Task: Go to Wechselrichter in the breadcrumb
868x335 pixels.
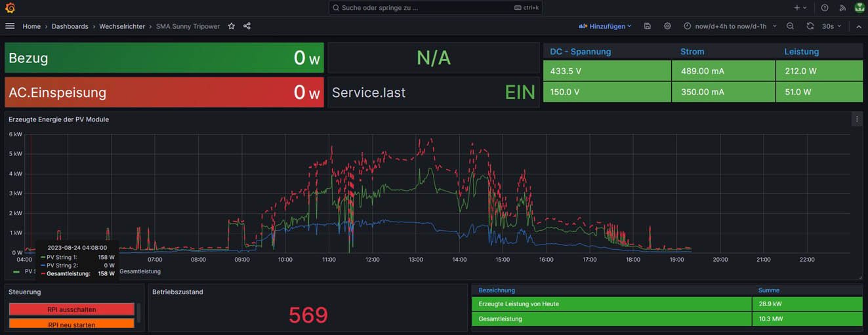Action: (x=122, y=26)
